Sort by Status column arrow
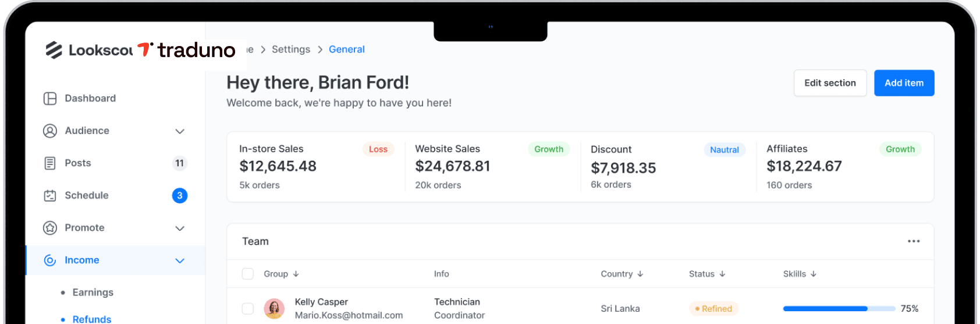980x324 pixels. tap(722, 274)
